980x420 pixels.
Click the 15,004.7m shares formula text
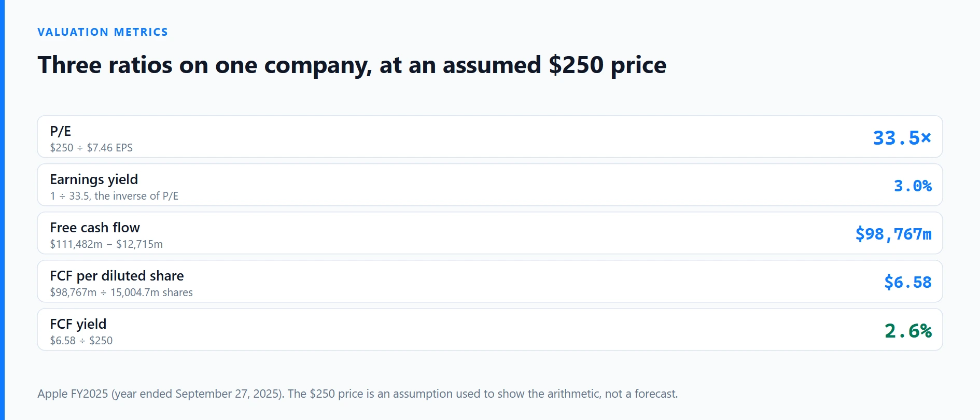(x=121, y=292)
